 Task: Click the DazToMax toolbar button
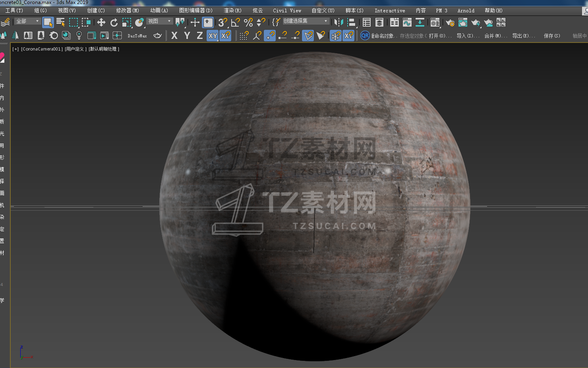tap(137, 36)
